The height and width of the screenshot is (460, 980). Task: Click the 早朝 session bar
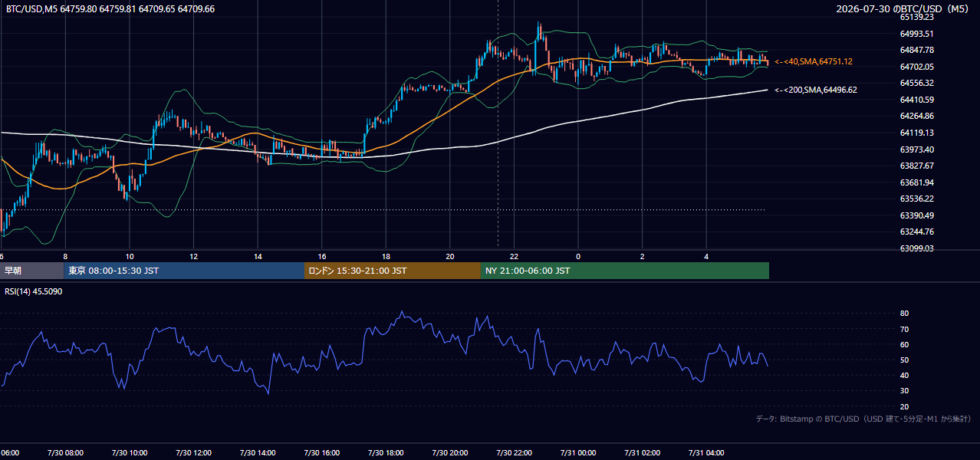tap(31, 271)
